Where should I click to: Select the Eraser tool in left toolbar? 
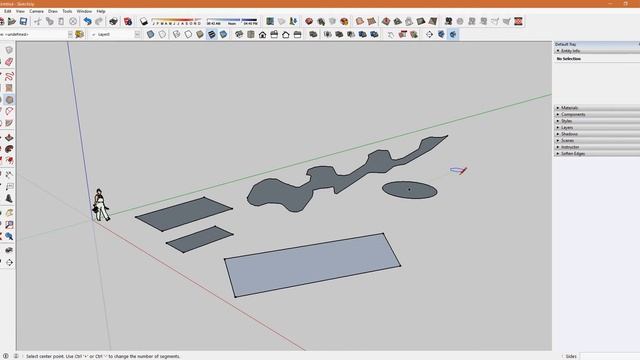point(9,62)
